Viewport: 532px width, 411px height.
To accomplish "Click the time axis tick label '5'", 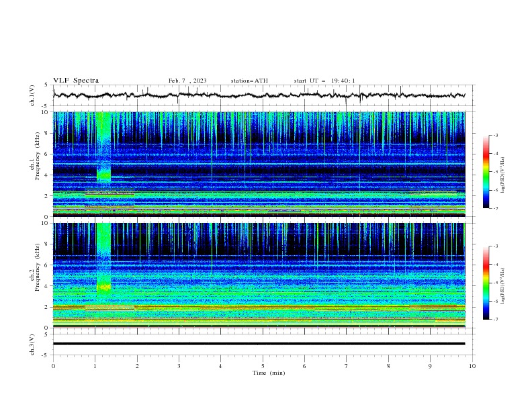I will click(263, 366).
